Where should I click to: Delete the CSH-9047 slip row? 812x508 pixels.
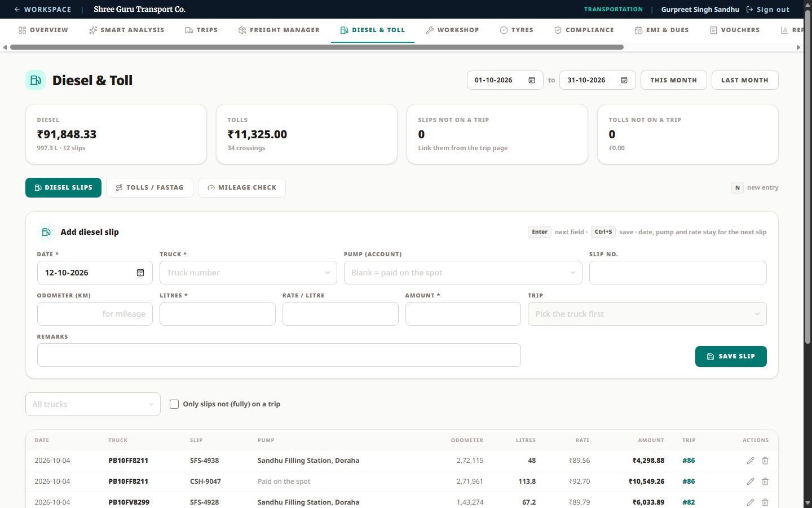point(765,481)
